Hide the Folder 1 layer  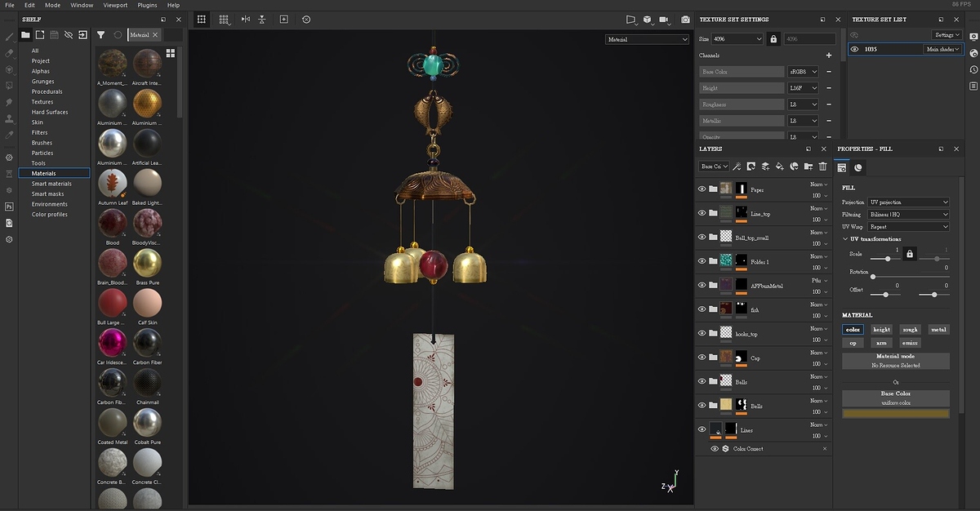coord(702,261)
